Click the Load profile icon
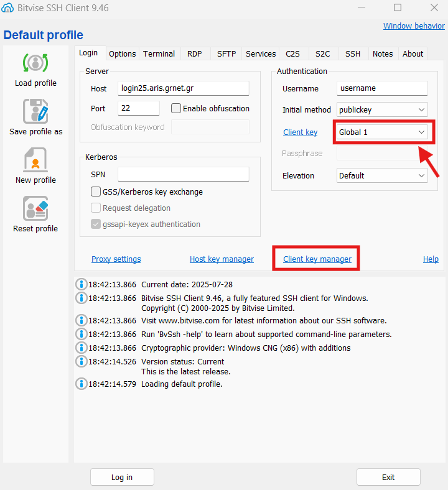Screen dimensions: 448x490 (35, 63)
